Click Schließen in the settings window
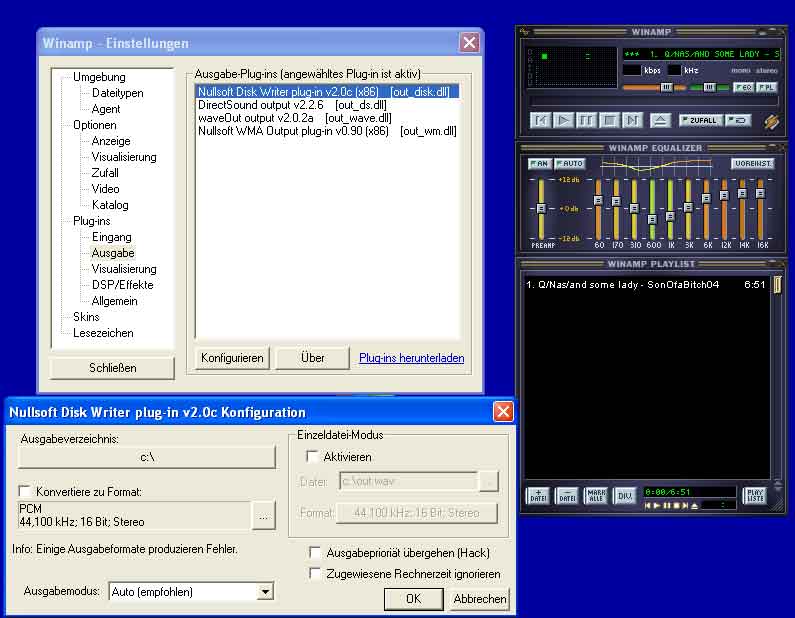795x618 pixels. pyautogui.click(x=112, y=368)
